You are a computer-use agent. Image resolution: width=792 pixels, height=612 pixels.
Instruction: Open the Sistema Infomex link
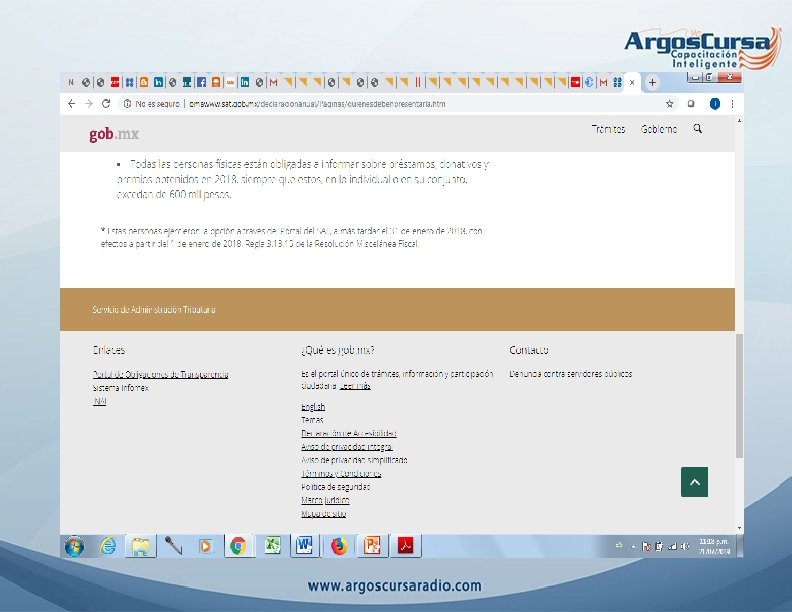[x=121, y=388]
